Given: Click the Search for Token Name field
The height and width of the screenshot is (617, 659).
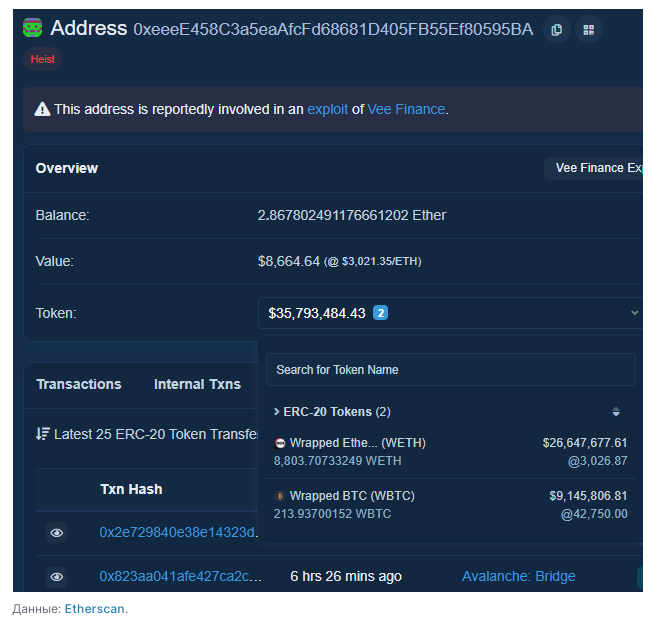Looking at the screenshot, I should pos(450,370).
